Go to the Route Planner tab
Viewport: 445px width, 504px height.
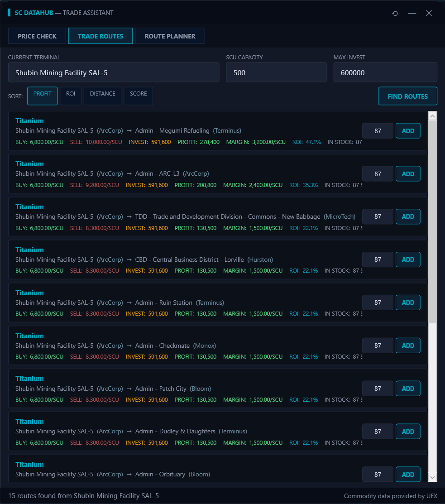[x=170, y=36]
